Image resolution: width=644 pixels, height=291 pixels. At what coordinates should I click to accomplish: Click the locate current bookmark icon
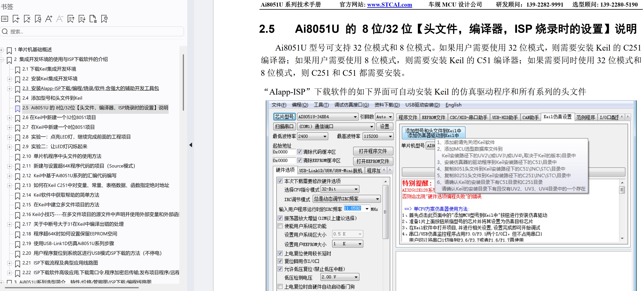click(x=104, y=19)
